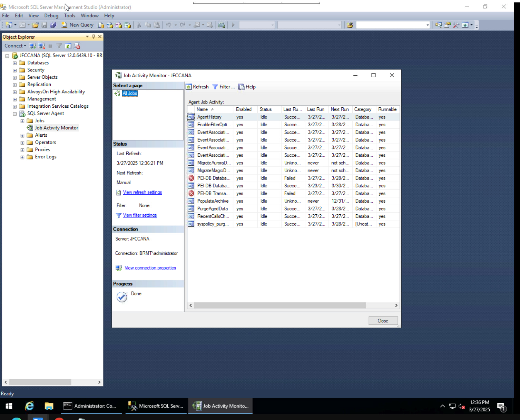The height and width of the screenshot is (420, 520).
Task: Click Filter in Job Activity Monitor toolbar
Action: (x=223, y=87)
